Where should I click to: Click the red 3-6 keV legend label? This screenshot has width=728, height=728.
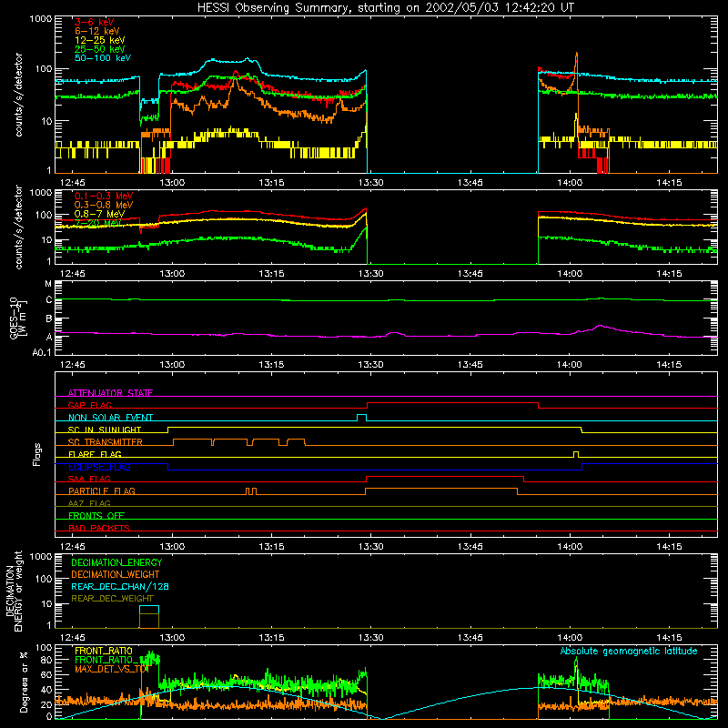94,22
